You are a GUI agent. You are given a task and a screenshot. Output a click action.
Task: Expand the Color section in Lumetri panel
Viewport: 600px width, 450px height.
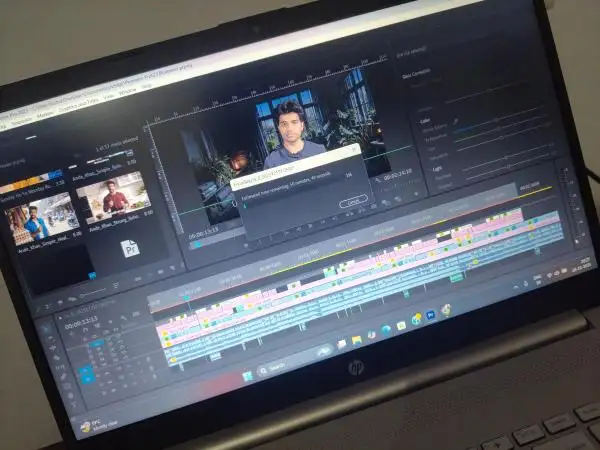[426, 121]
